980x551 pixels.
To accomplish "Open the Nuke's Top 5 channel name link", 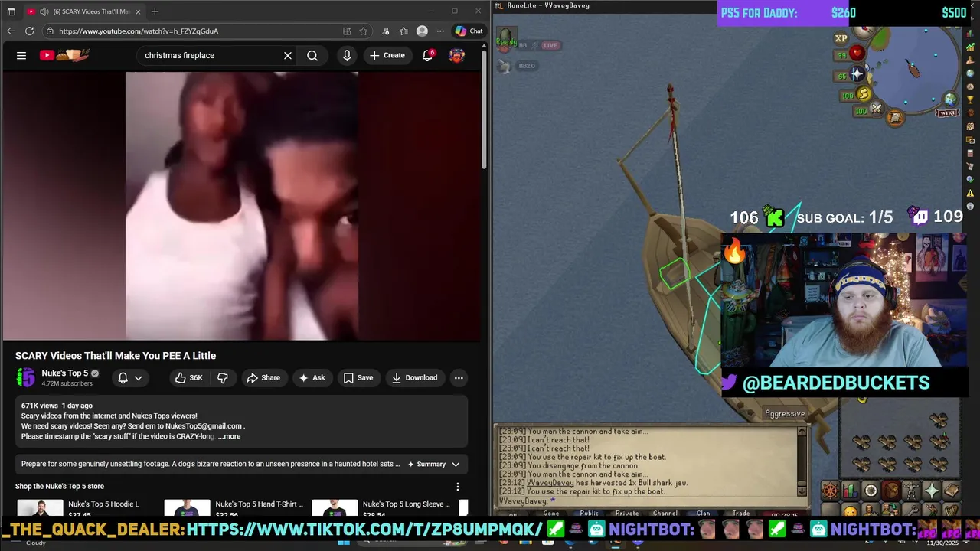I will click(x=65, y=373).
